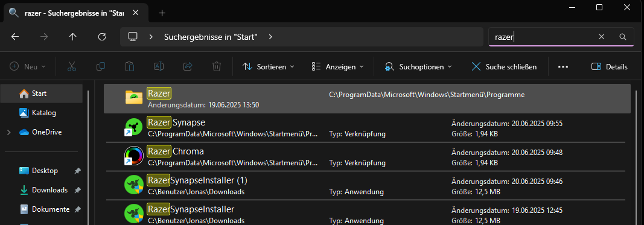Click the forward navigation arrow
The width and height of the screenshot is (644, 225).
[44, 37]
